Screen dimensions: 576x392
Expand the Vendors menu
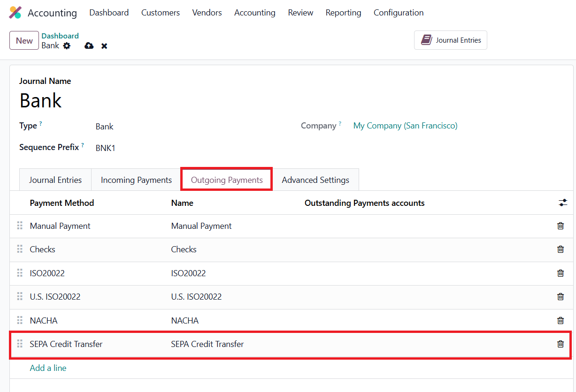pyautogui.click(x=207, y=13)
